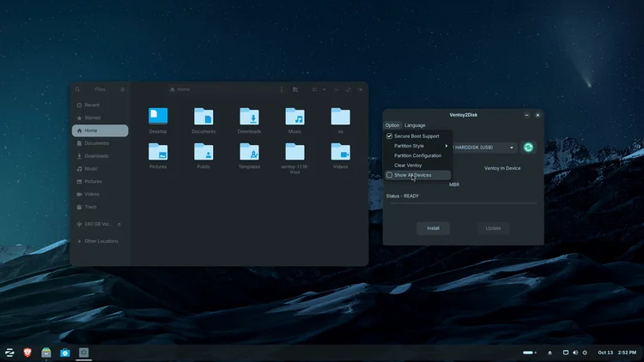The width and height of the screenshot is (644, 362).
Task: Select Partition Configuration menu entry
Action: [418, 156]
